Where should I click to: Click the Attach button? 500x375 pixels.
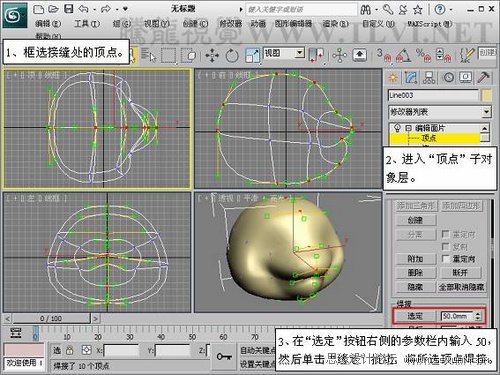click(416, 259)
